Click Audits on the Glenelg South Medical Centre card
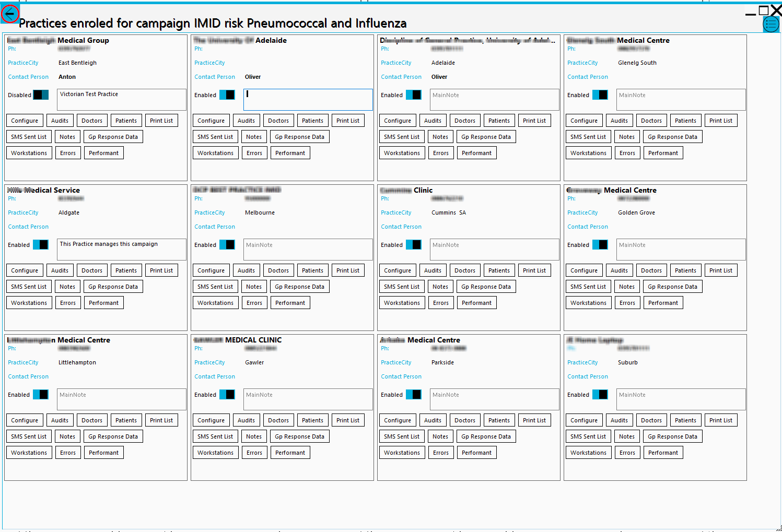This screenshot has height=532, width=782. (619, 120)
